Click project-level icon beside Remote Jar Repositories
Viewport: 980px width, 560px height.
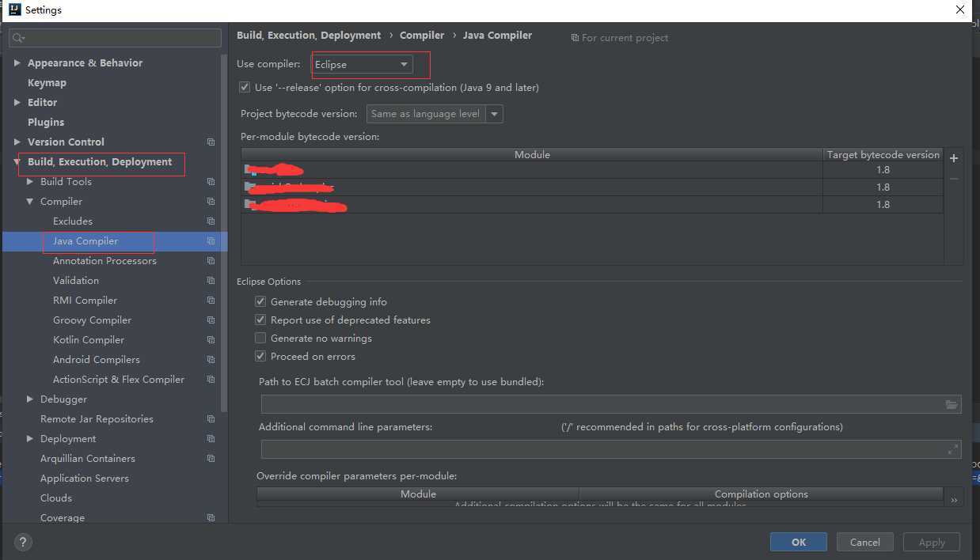pyautogui.click(x=211, y=419)
